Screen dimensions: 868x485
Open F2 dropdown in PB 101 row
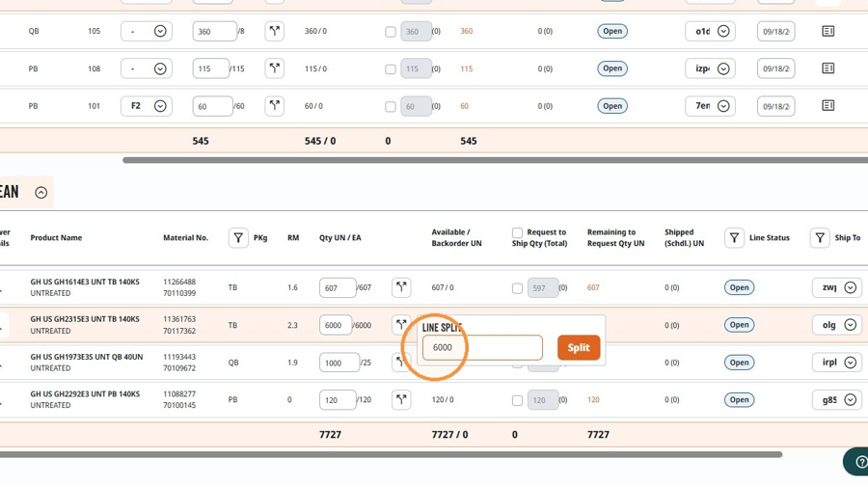tap(147, 106)
